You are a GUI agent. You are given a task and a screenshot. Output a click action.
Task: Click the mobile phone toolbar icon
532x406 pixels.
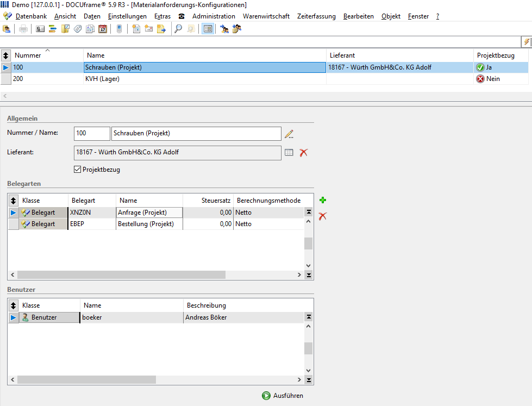point(119,29)
